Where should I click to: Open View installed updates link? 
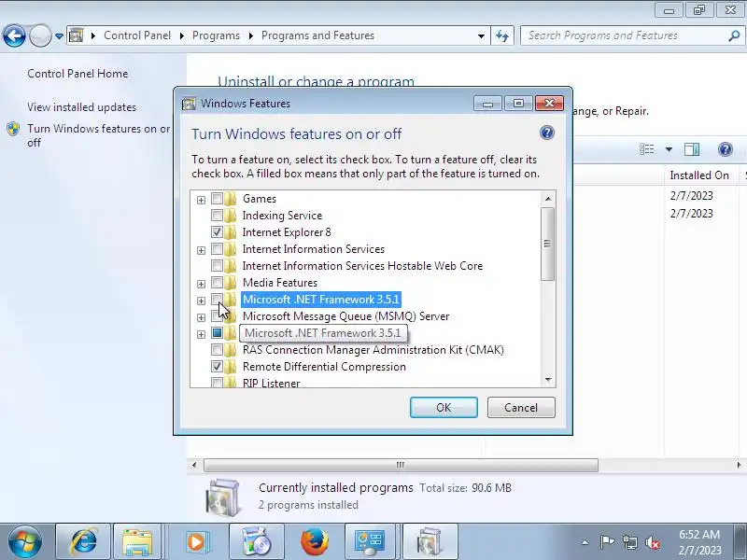81,107
